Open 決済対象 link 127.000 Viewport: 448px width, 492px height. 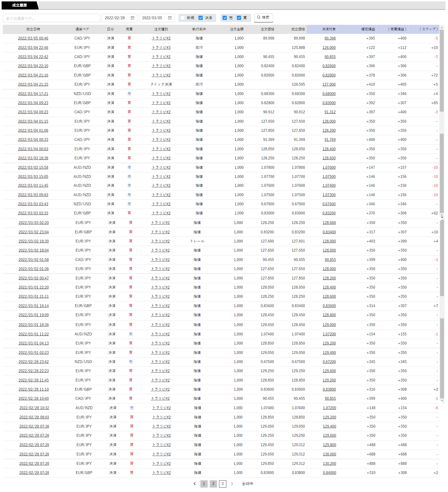coord(329,84)
